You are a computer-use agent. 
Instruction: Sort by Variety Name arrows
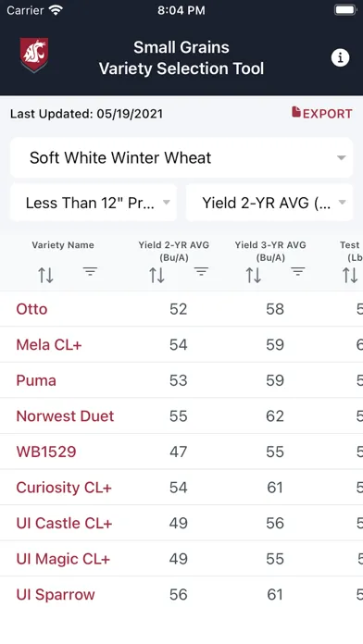pos(45,275)
